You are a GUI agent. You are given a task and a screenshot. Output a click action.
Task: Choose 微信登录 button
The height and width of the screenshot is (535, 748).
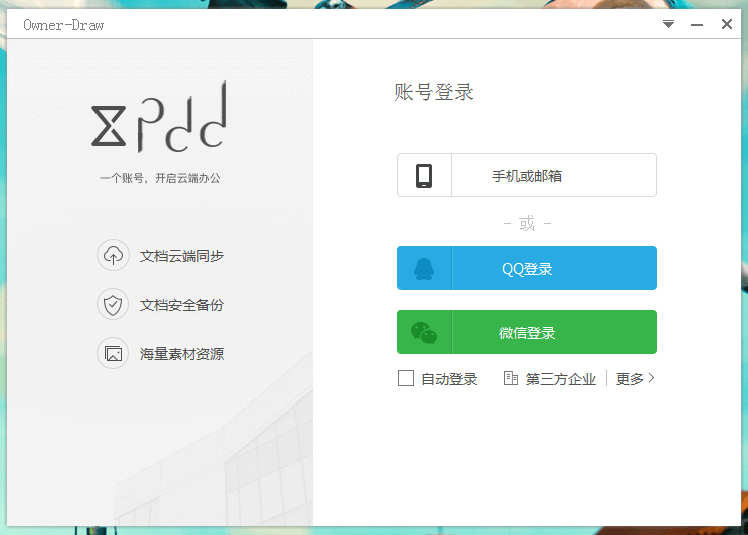pos(527,332)
